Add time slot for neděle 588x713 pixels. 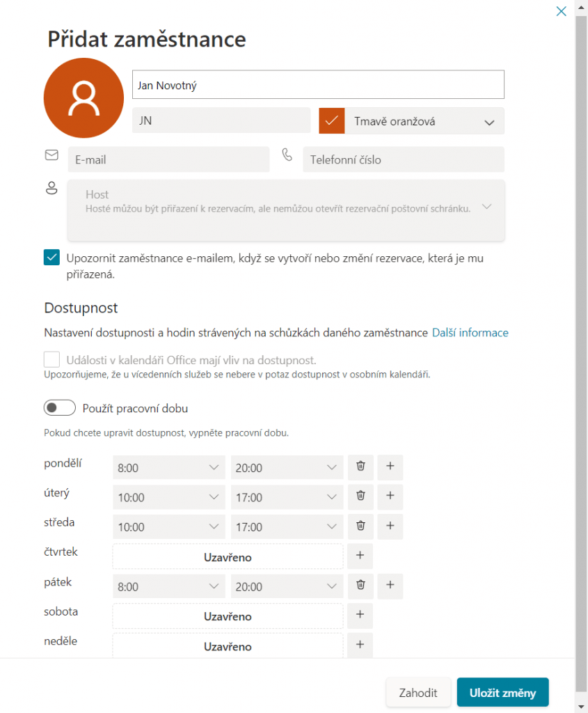360,645
